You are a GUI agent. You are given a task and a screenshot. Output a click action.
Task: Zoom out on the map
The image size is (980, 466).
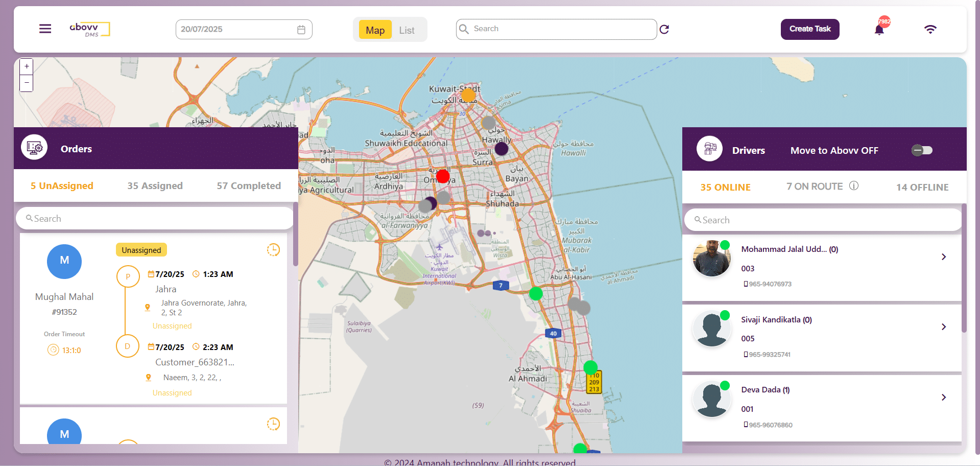tap(27, 83)
